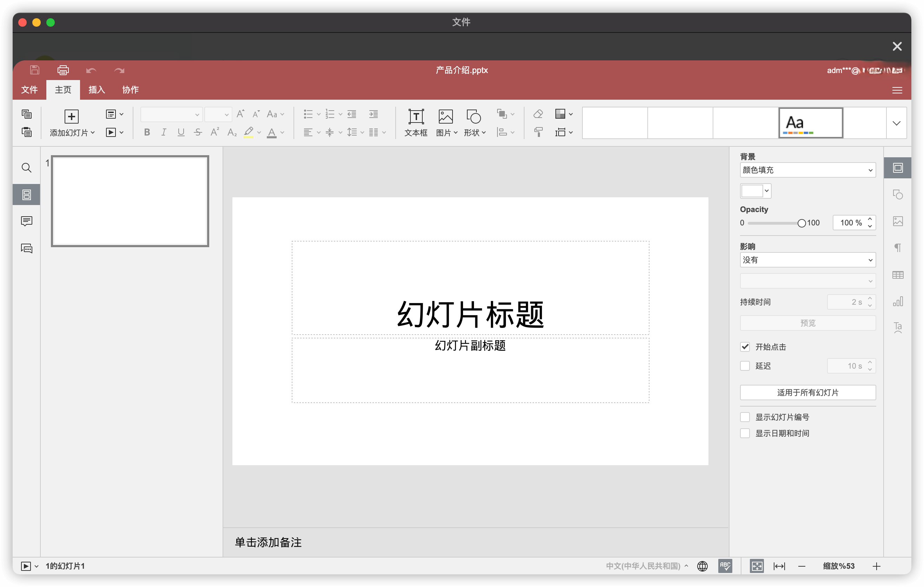
Task: Open chart settings icon in right sidebar
Action: pyautogui.click(x=898, y=302)
